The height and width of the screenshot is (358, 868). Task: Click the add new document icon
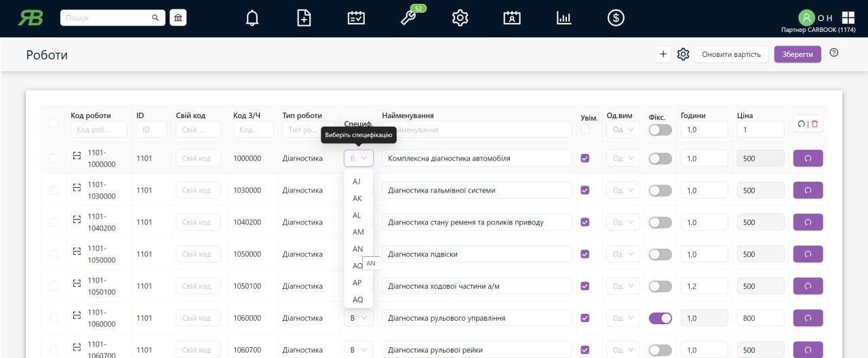click(304, 18)
